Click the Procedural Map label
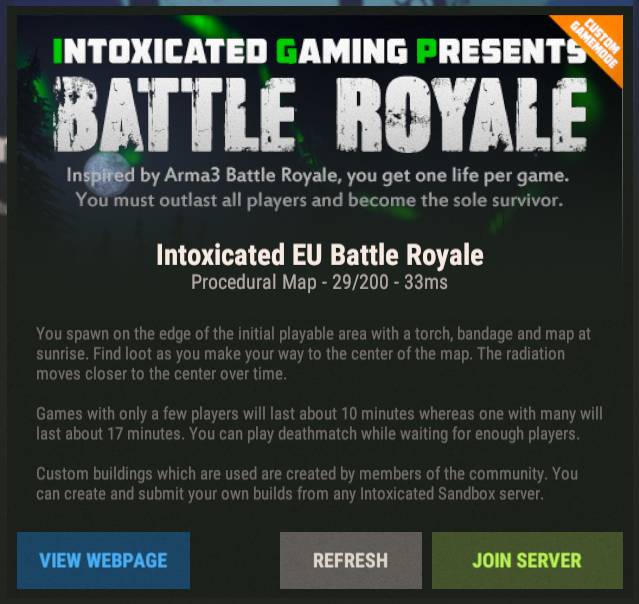Viewport: 639px width, 604px height. pyautogui.click(x=253, y=282)
